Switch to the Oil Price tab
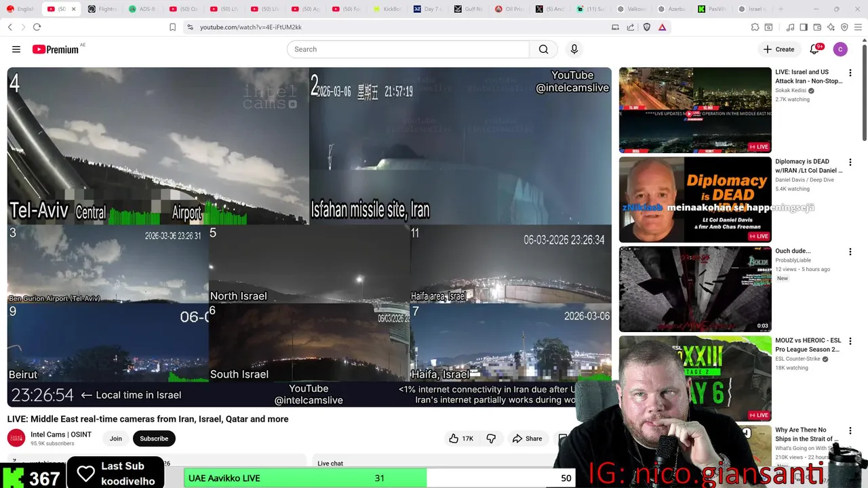The width and height of the screenshot is (868, 488). (x=509, y=9)
